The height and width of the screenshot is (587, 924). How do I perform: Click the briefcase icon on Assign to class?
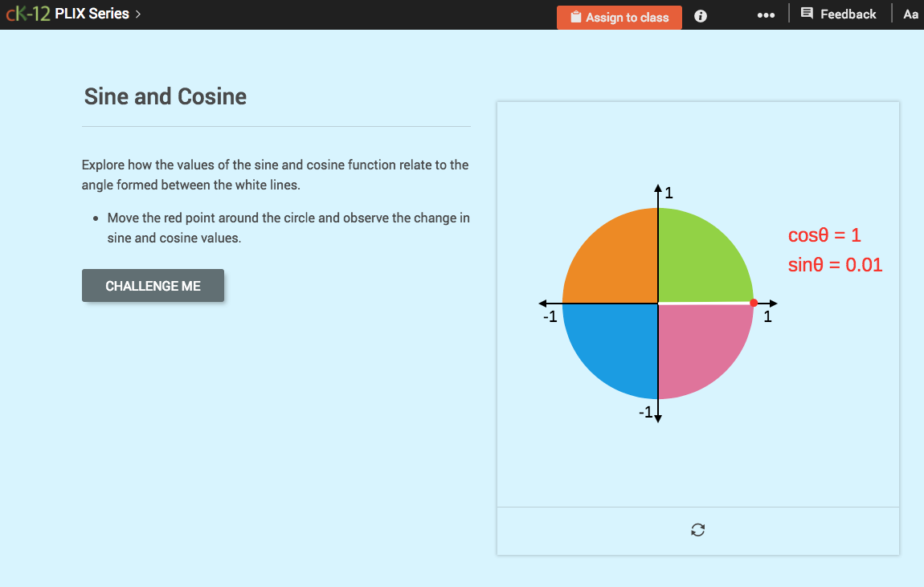tap(575, 17)
